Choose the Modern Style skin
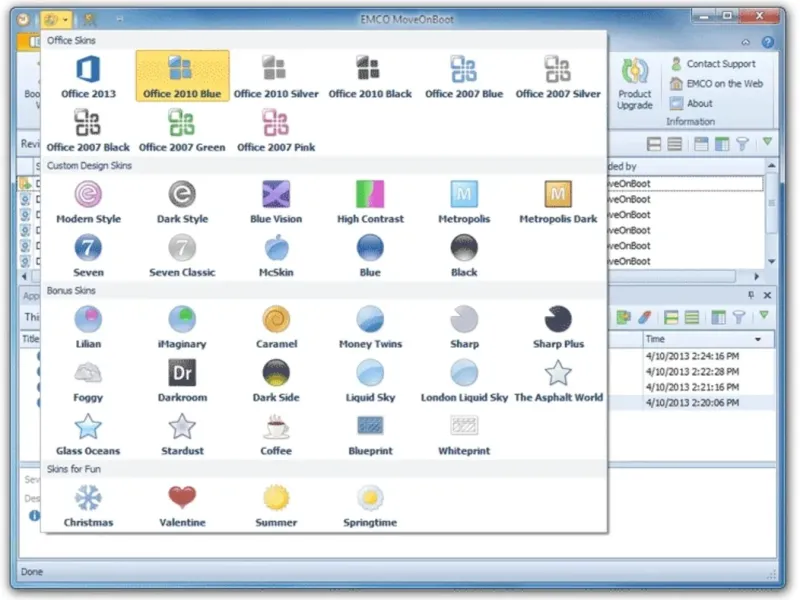800x600 pixels. [x=88, y=202]
